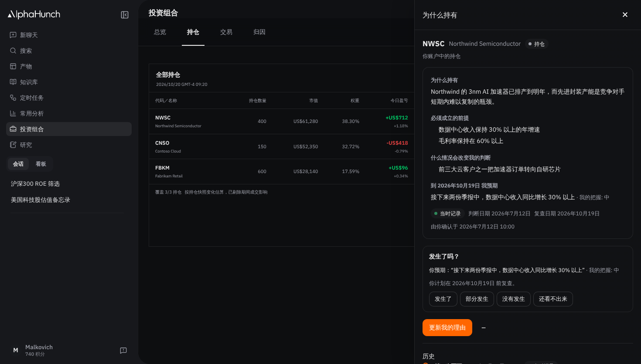
Task: Click the 知识库 book icon
Action: click(13, 82)
